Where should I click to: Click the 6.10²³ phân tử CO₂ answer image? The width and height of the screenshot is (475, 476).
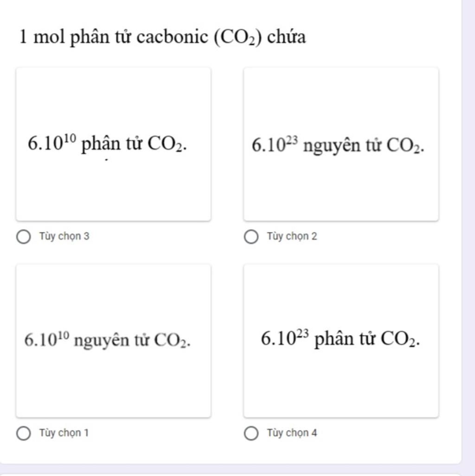[x=341, y=341]
